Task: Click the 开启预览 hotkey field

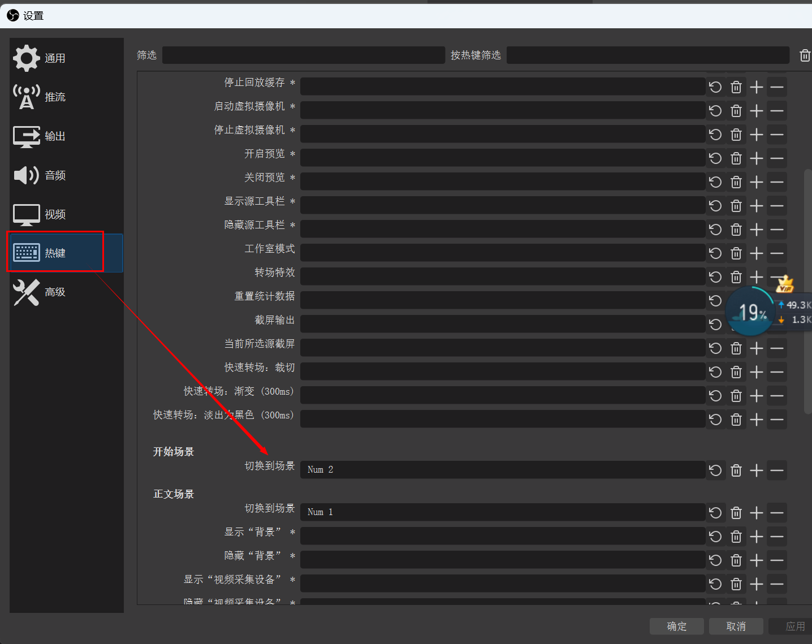Action: click(x=503, y=158)
